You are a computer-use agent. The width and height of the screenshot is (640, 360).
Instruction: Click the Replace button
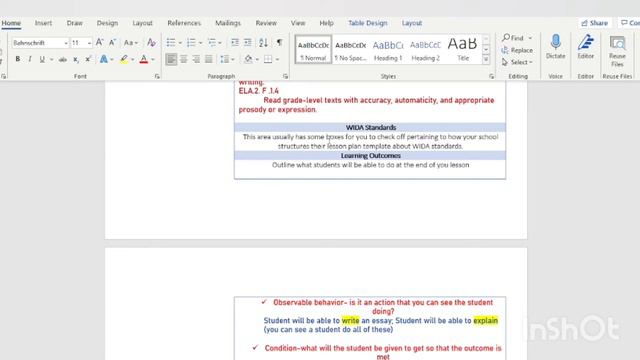click(517, 50)
